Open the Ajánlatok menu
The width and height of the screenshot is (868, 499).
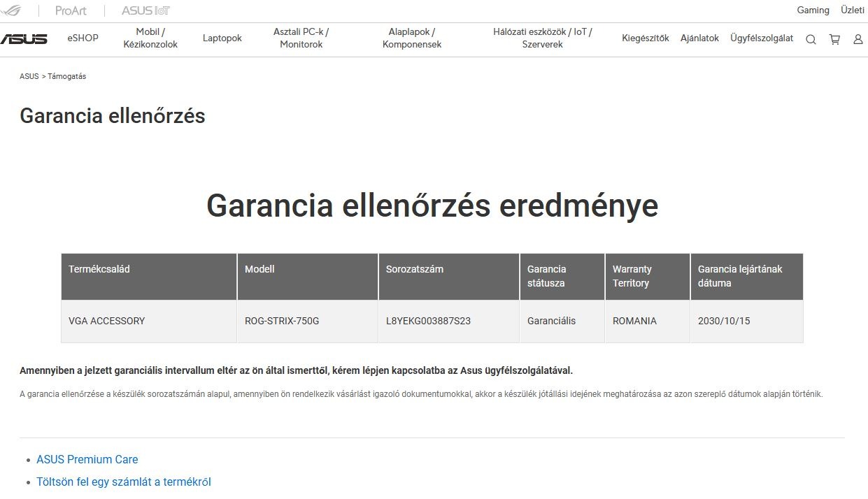(699, 38)
